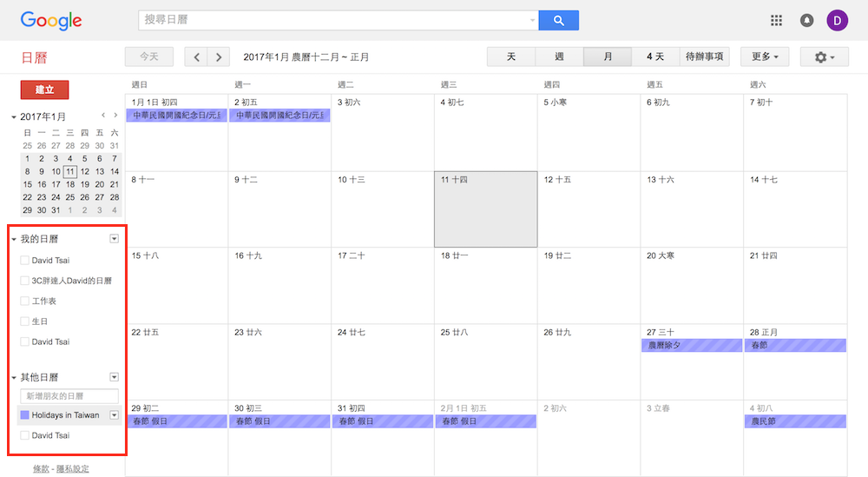This screenshot has height=477, width=868.
Task: Switch to the 週 view tab
Action: coord(559,57)
